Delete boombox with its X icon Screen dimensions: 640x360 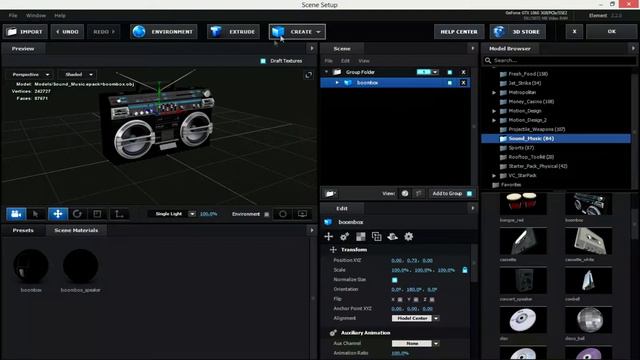tap(463, 83)
